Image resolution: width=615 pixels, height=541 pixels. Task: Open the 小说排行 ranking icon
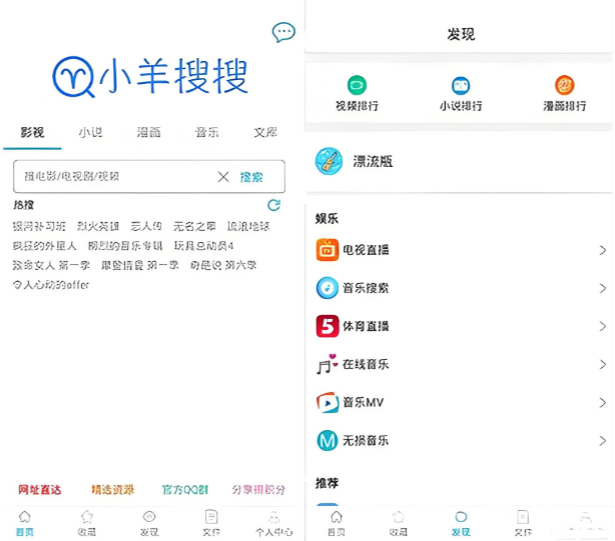(x=460, y=86)
